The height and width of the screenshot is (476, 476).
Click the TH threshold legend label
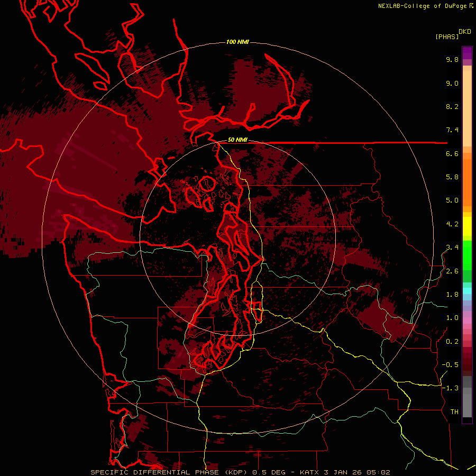(454, 412)
